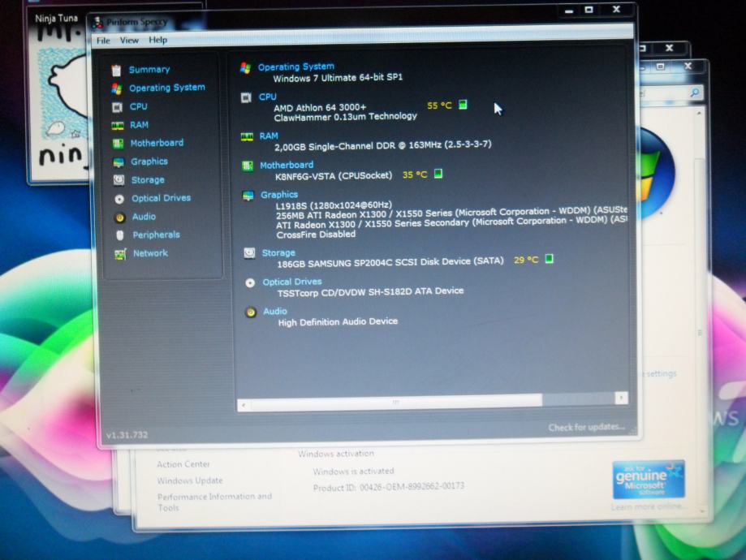This screenshot has height=560, width=746.
Task: Select RAM in the sidebar
Action: click(140, 125)
